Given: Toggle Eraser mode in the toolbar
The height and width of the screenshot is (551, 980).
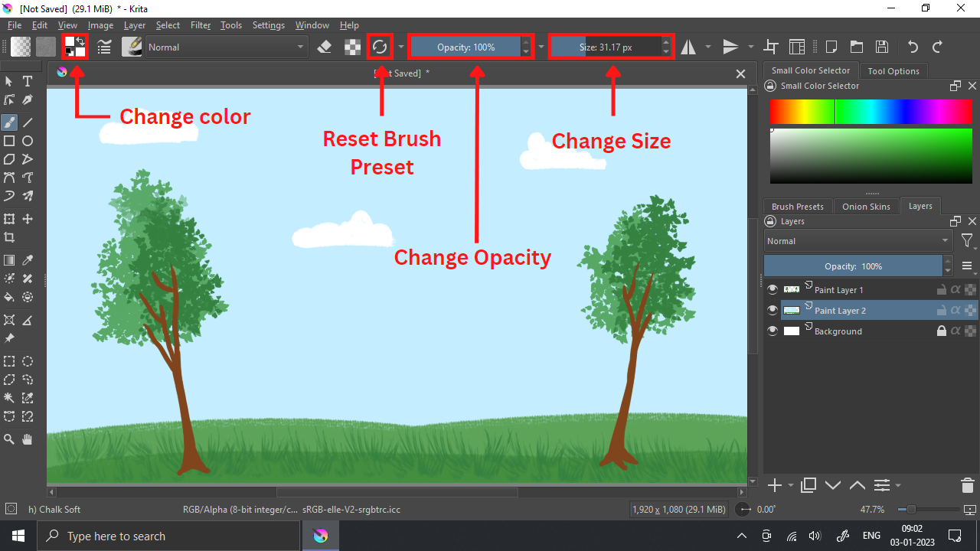Looking at the screenshot, I should [324, 47].
